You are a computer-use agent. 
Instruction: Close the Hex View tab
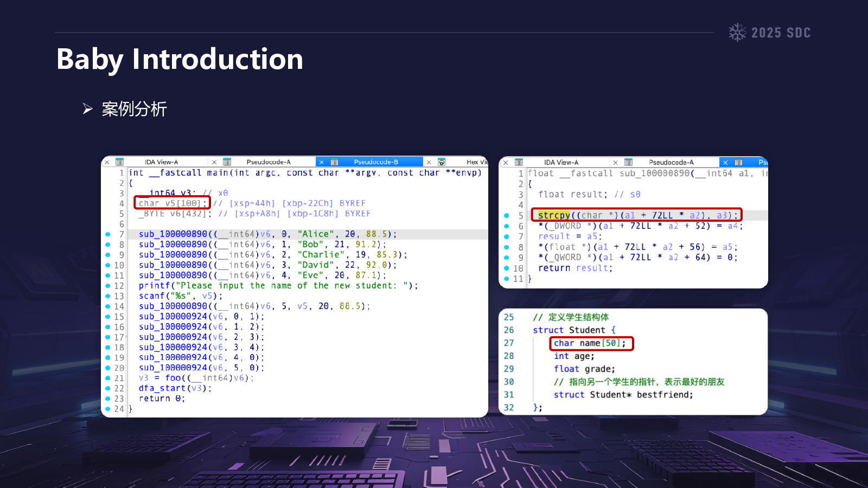click(429, 162)
